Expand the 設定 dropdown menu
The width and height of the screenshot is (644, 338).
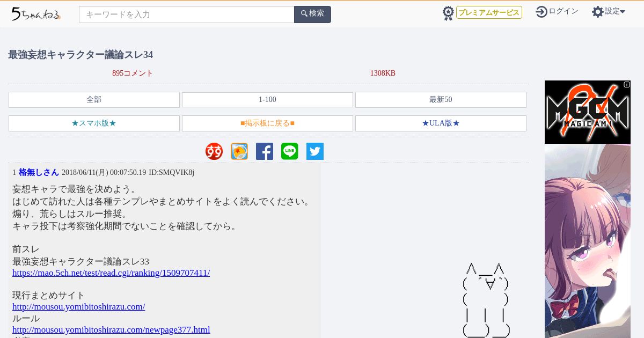point(615,11)
